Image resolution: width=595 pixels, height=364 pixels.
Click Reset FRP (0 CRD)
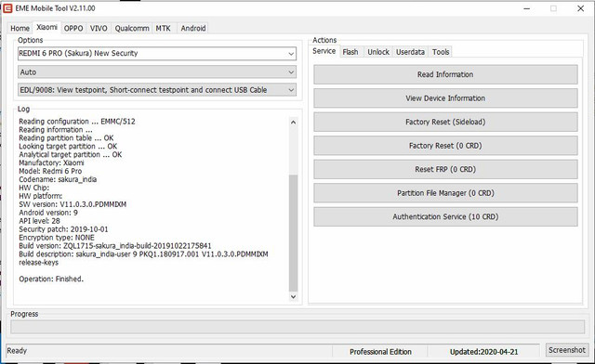coord(445,169)
